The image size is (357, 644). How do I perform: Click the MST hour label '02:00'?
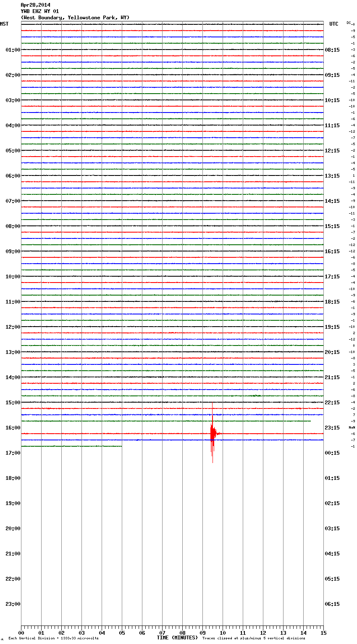pos(13,75)
